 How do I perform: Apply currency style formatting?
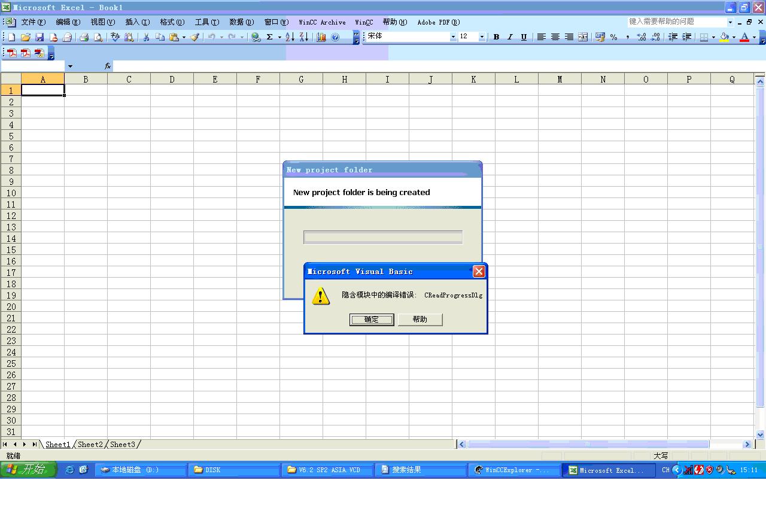click(600, 37)
